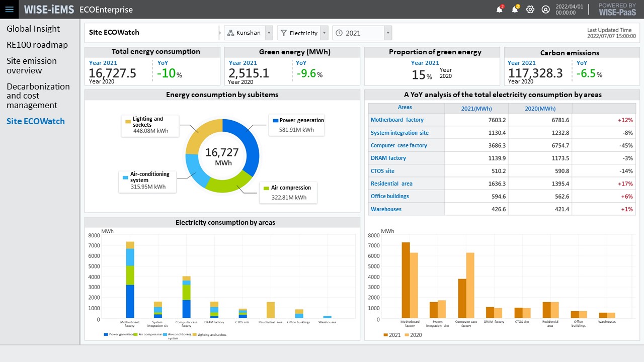The width and height of the screenshot is (644, 362).
Task: Click the 7603.2 cell for Motherboard factory
Action: click(x=497, y=120)
